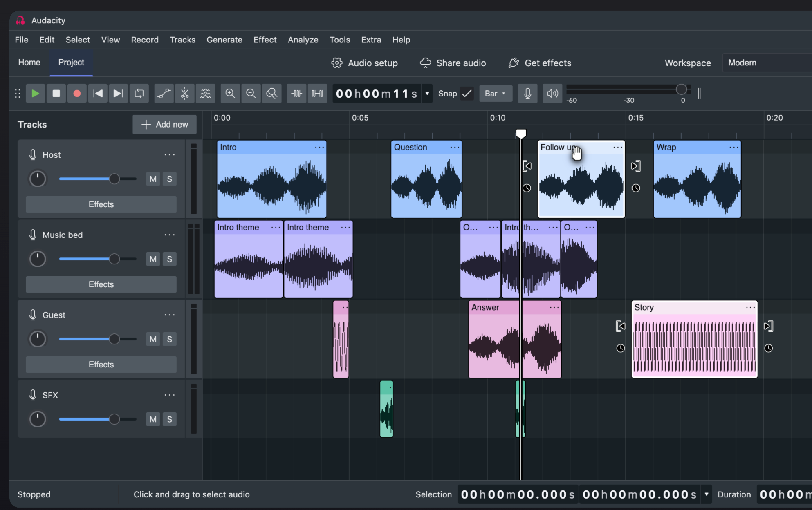This screenshot has width=812, height=510.
Task: Solo the Music bed track
Action: click(169, 259)
